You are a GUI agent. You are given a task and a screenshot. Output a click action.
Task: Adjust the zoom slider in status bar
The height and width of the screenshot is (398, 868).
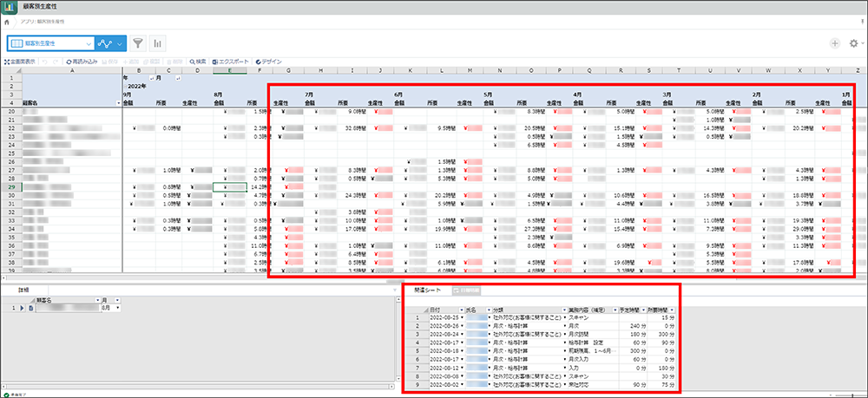(x=852, y=395)
